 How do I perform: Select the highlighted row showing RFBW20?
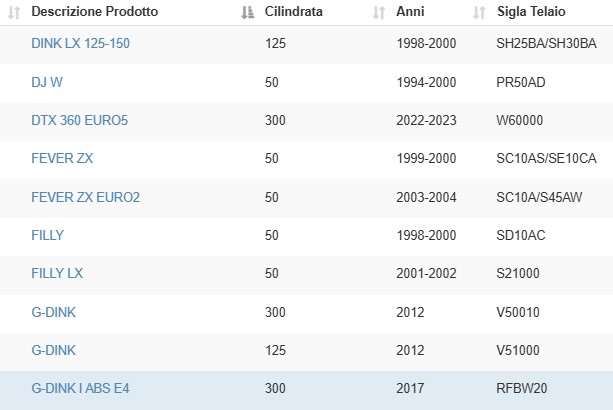click(x=306, y=390)
